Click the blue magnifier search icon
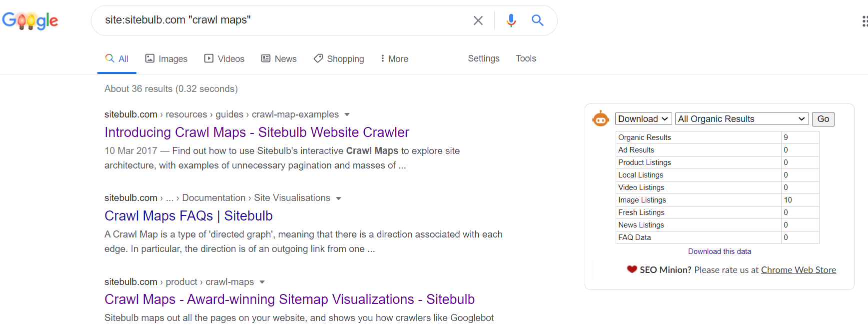This screenshot has height=325, width=868. [x=538, y=20]
